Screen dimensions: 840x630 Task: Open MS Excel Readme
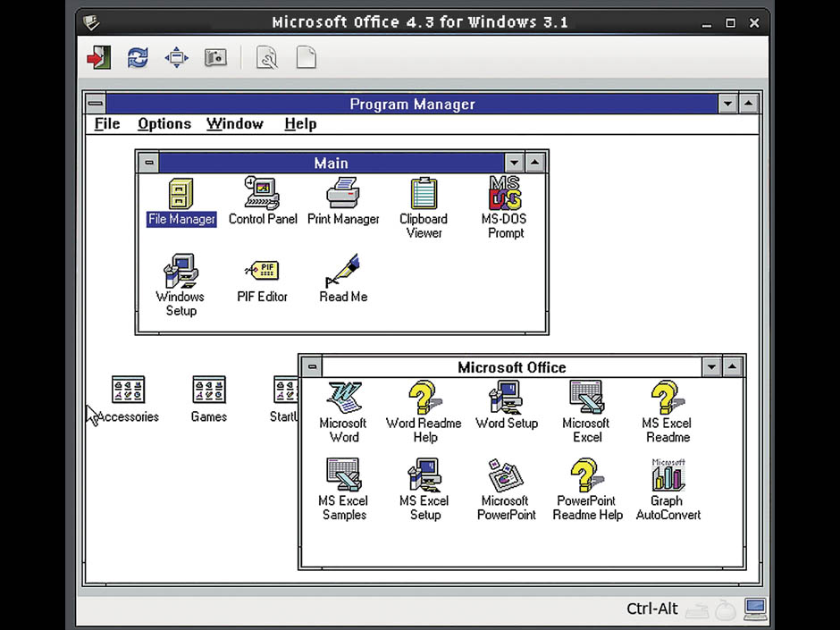pyautogui.click(x=667, y=413)
